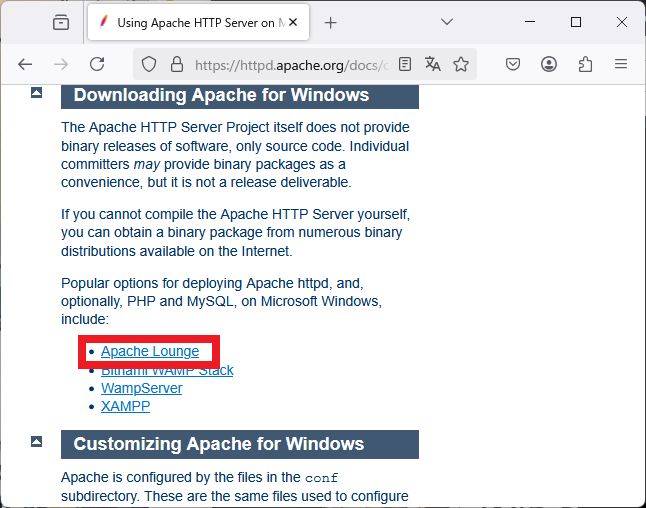
Task: Open the Extensions puzzle-piece menu
Action: point(585,64)
